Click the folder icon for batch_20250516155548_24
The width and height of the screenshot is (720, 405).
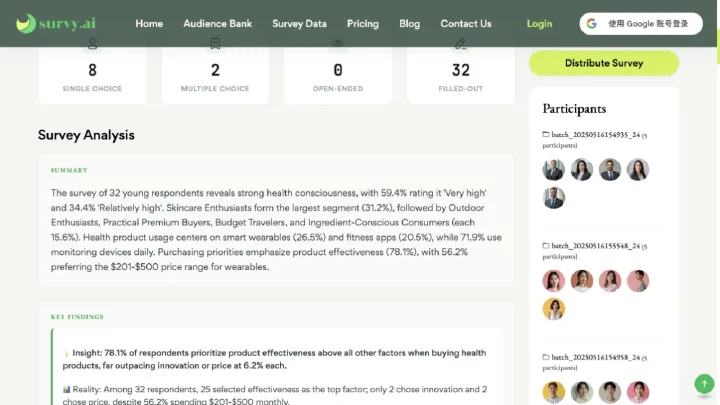[x=546, y=246]
